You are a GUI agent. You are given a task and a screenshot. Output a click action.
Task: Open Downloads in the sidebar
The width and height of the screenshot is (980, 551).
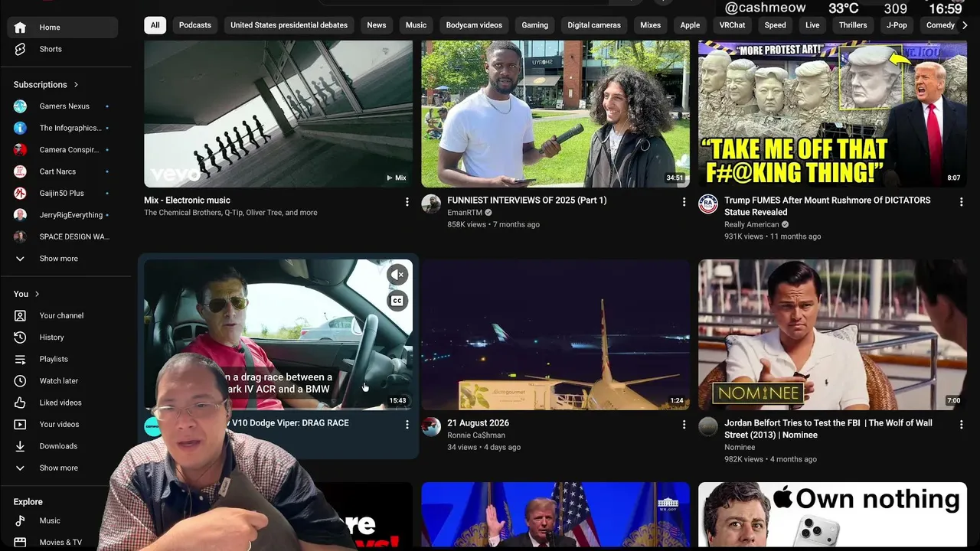click(x=63, y=446)
